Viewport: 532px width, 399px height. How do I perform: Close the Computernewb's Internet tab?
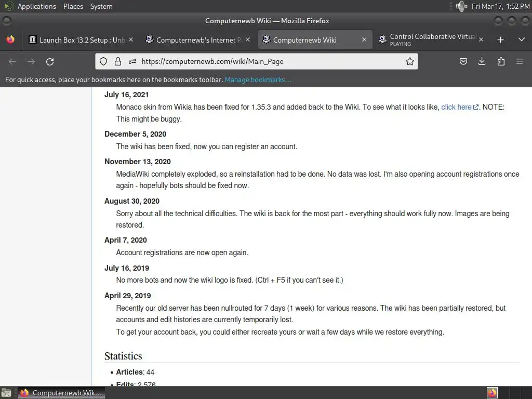point(248,39)
